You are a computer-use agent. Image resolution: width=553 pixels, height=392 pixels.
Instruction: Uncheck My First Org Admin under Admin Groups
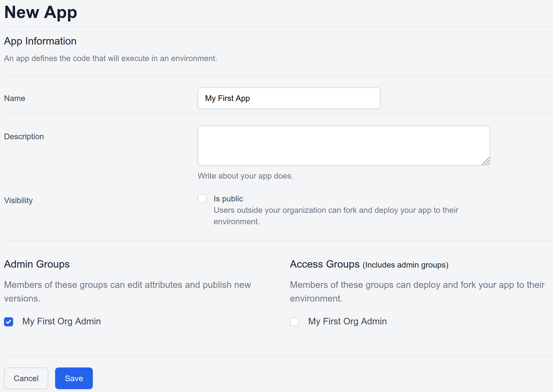[9, 322]
